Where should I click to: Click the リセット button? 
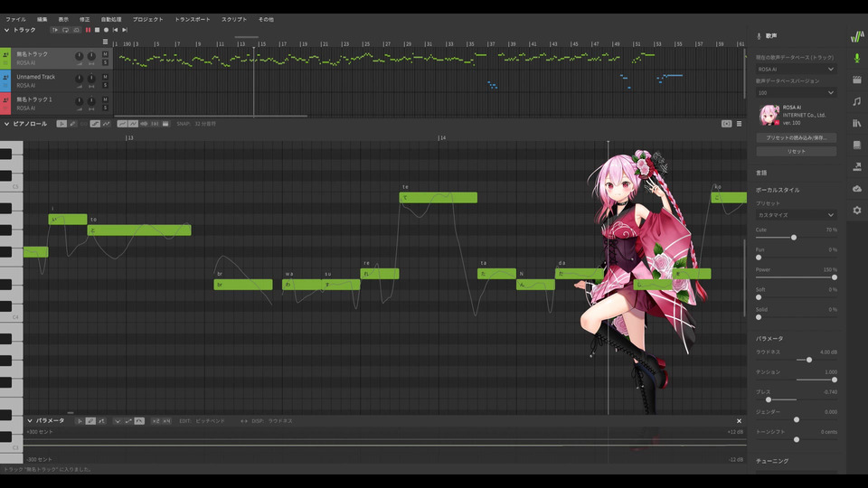[796, 151]
